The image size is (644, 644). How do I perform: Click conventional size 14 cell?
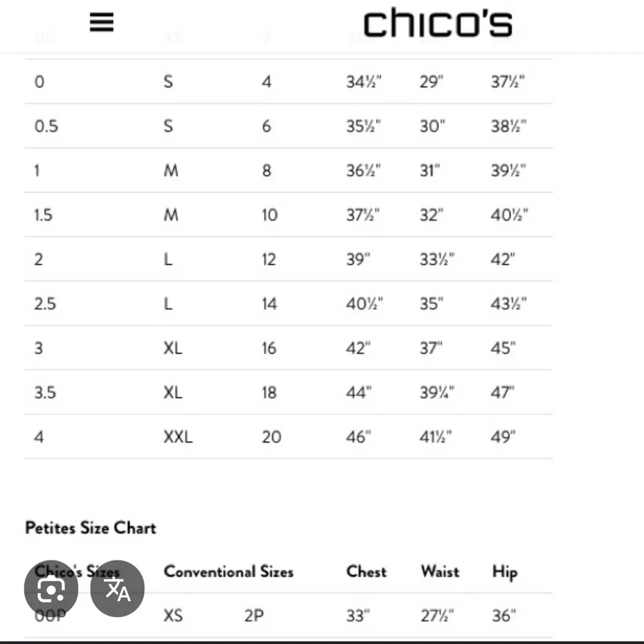(x=269, y=303)
